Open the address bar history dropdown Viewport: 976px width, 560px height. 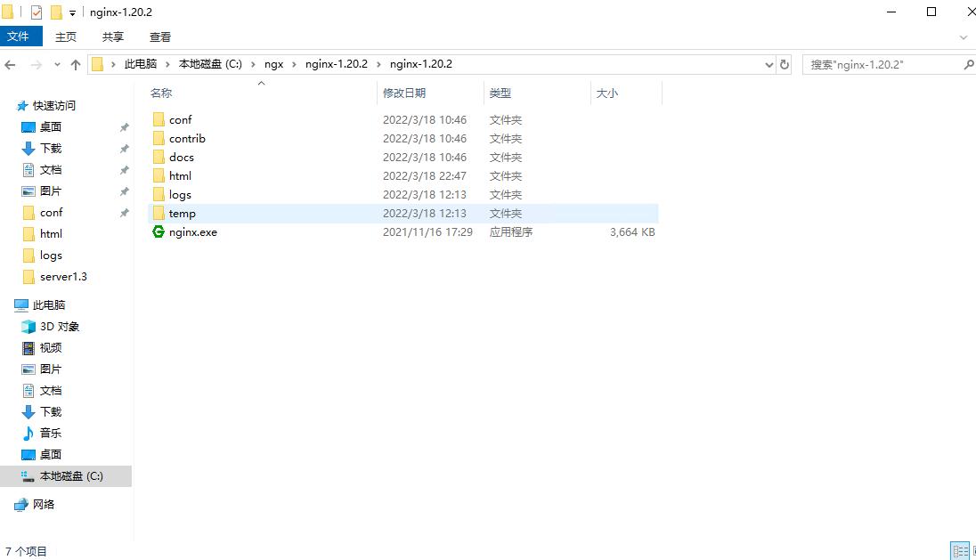(769, 64)
